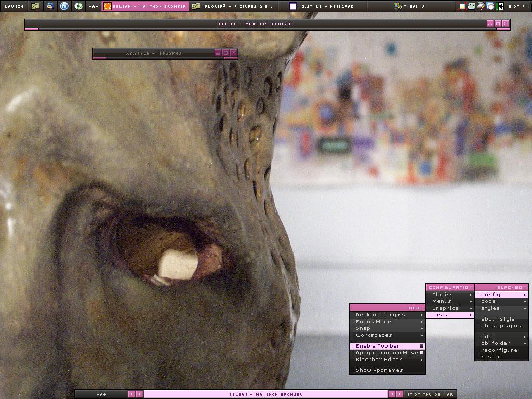Click previous workspace arrow in bottom toolbar

[131, 394]
